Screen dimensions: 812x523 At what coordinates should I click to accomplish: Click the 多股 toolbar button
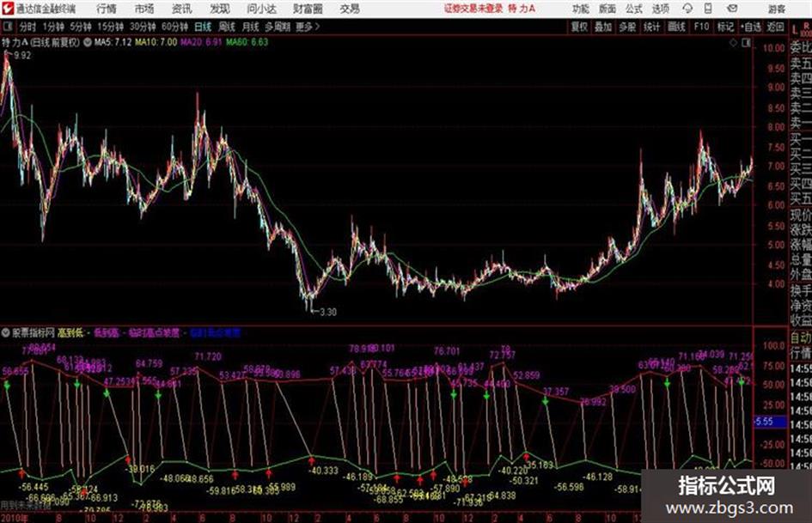pos(627,27)
